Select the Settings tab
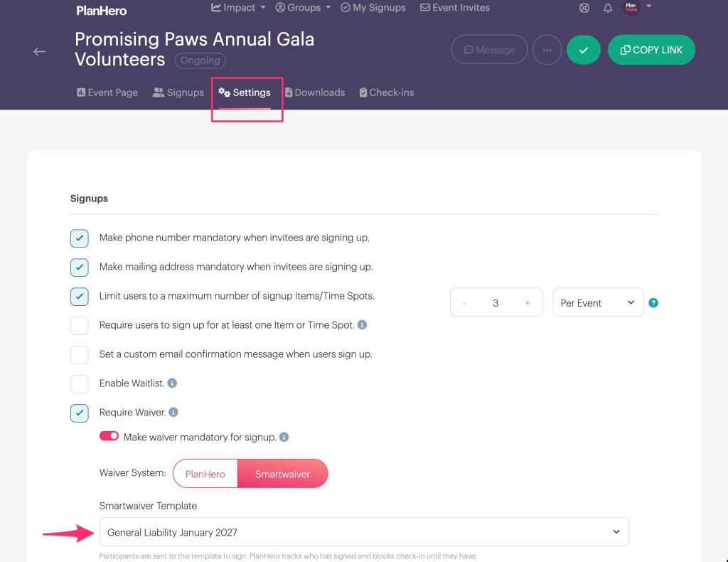 pyautogui.click(x=245, y=92)
